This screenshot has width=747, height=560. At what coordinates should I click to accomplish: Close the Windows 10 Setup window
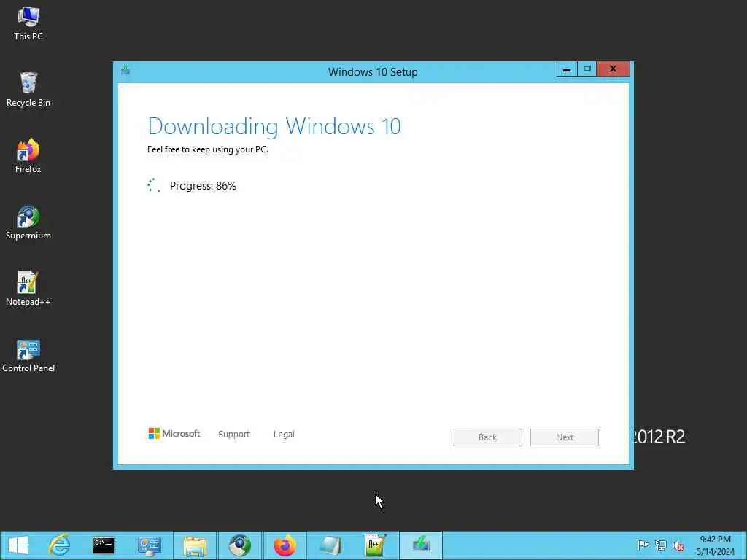tap(613, 69)
